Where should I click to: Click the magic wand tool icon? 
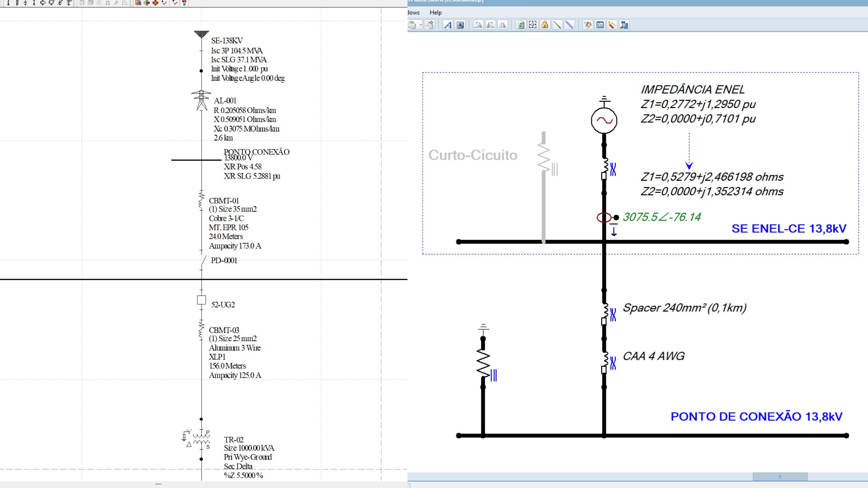[x=612, y=25]
